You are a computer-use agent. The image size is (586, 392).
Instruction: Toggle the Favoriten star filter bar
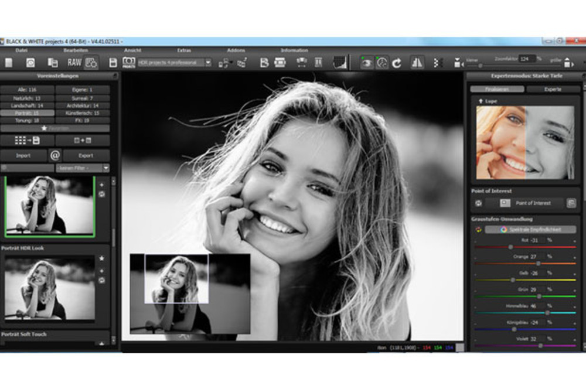point(54,128)
